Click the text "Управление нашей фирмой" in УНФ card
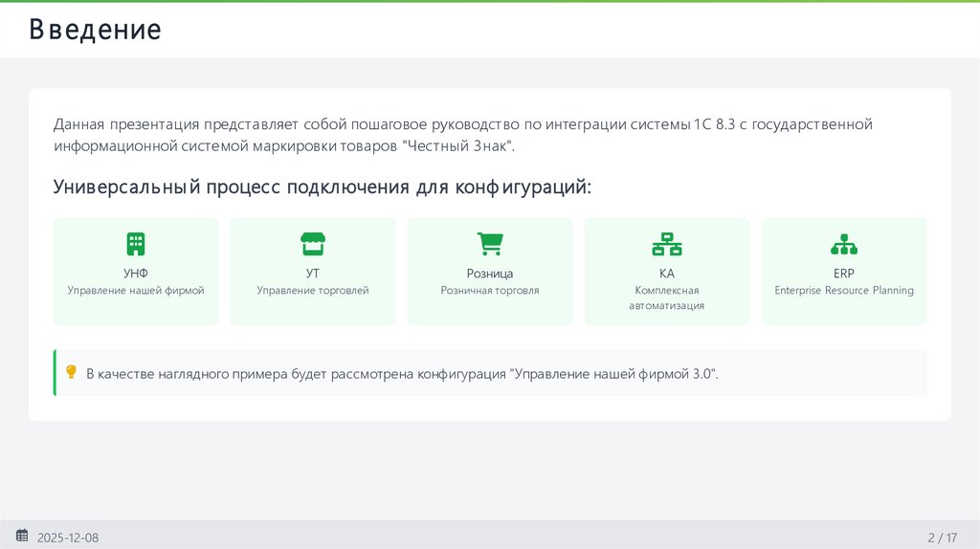 click(136, 291)
